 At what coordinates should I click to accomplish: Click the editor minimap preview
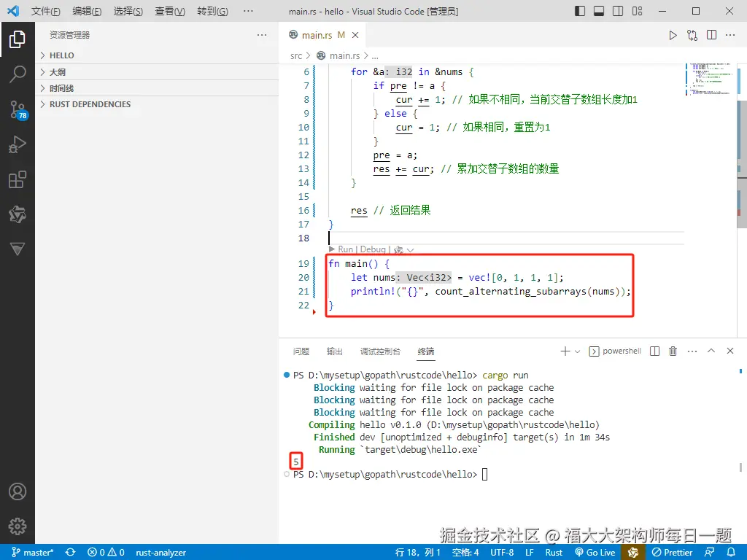coord(710,79)
